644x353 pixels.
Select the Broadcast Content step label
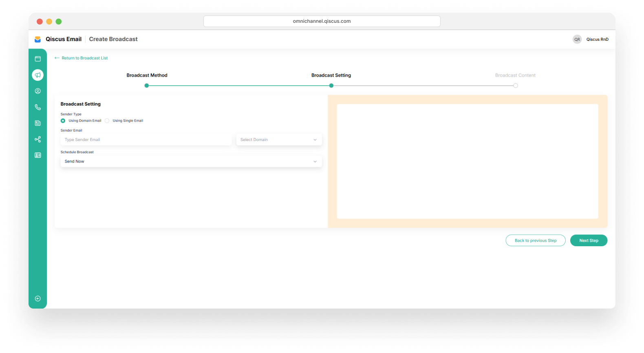515,75
